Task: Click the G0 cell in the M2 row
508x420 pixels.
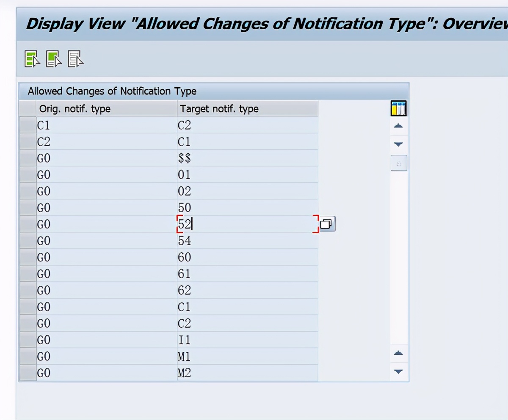Action: point(107,373)
